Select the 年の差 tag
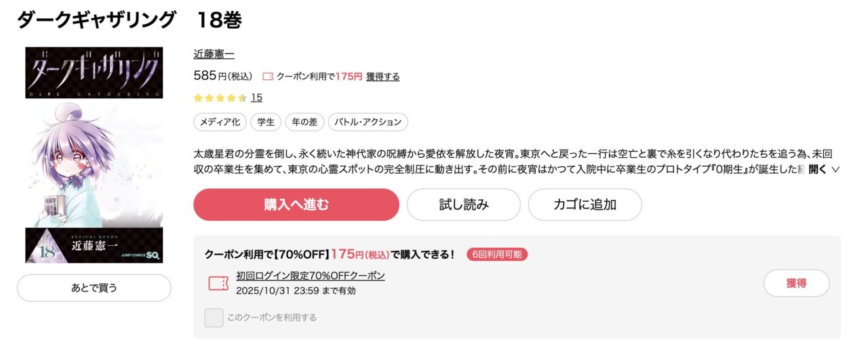 pyautogui.click(x=304, y=122)
